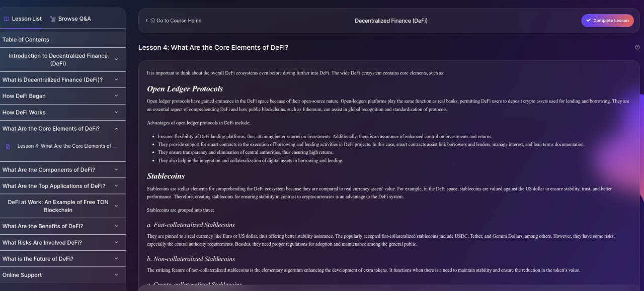Click the document icon beside Lesson 4
Viewport: 644px width, 291px height.
(8, 146)
